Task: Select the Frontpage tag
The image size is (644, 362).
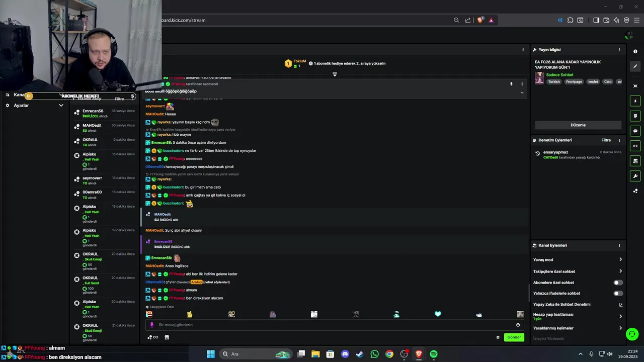Action: point(574,81)
